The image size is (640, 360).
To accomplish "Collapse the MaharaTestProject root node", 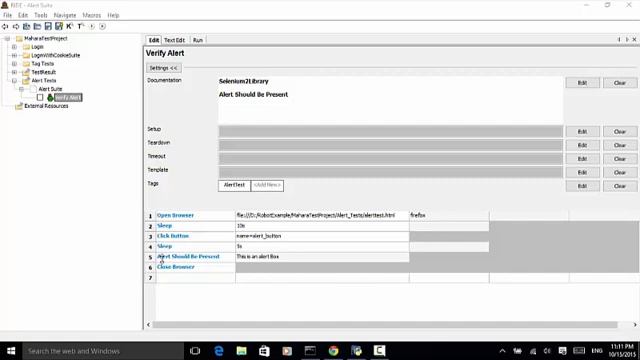I will pyautogui.click(x=7, y=39).
